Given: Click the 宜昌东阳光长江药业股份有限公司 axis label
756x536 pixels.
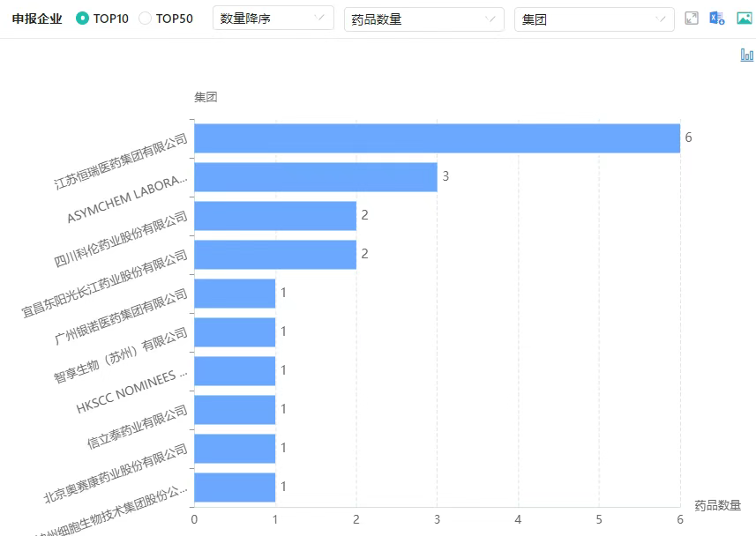Looking at the screenshot, I should point(104,283).
